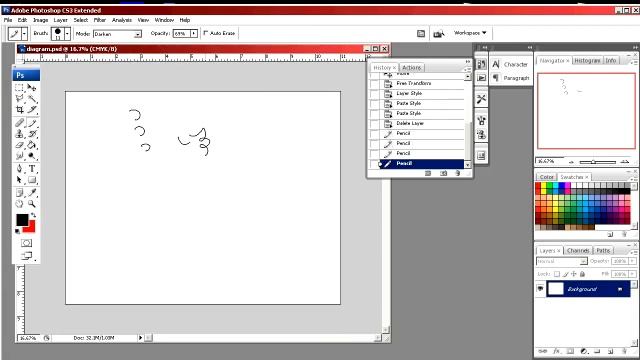640x360 pixels.
Task: Select the Hand tool
Action: tap(19, 204)
